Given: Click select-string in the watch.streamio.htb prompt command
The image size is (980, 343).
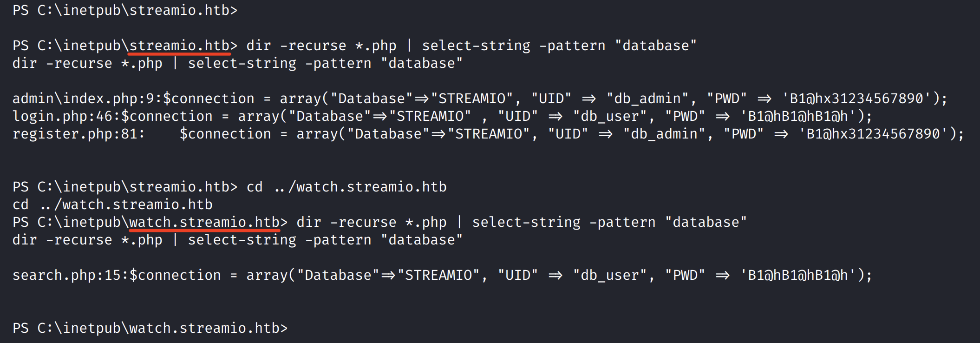Looking at the screenshot, I should click(x=526, y=222).
